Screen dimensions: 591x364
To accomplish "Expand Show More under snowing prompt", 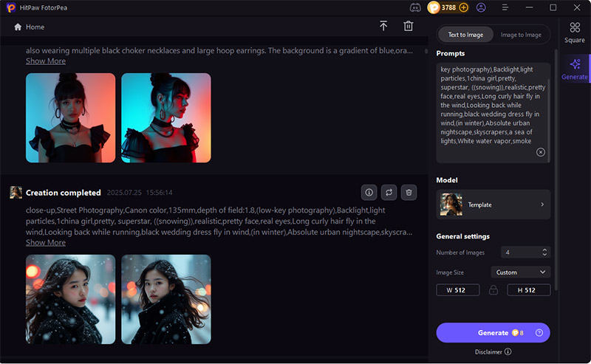I will (x=46, y=243).
